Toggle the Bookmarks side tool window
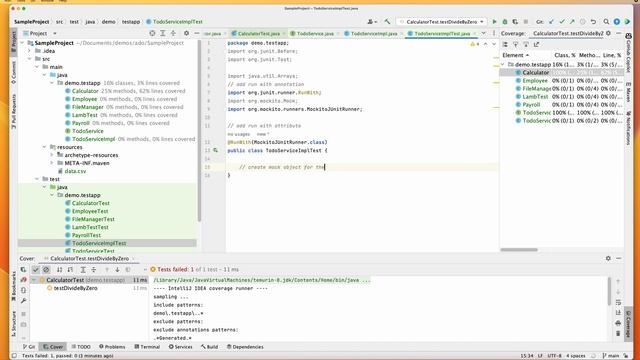640x360 pixels. click(13, 287)
